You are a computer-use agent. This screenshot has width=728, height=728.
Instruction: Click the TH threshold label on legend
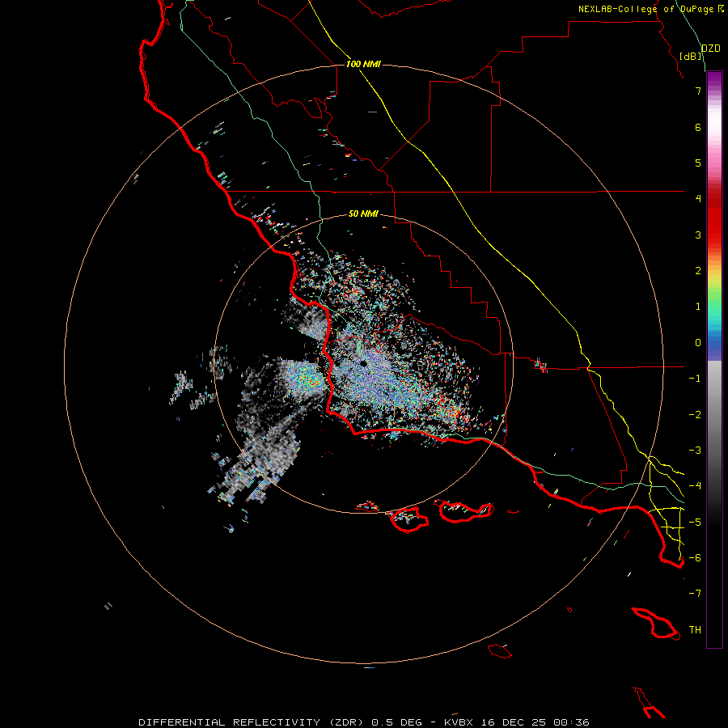tap(695, 630)
